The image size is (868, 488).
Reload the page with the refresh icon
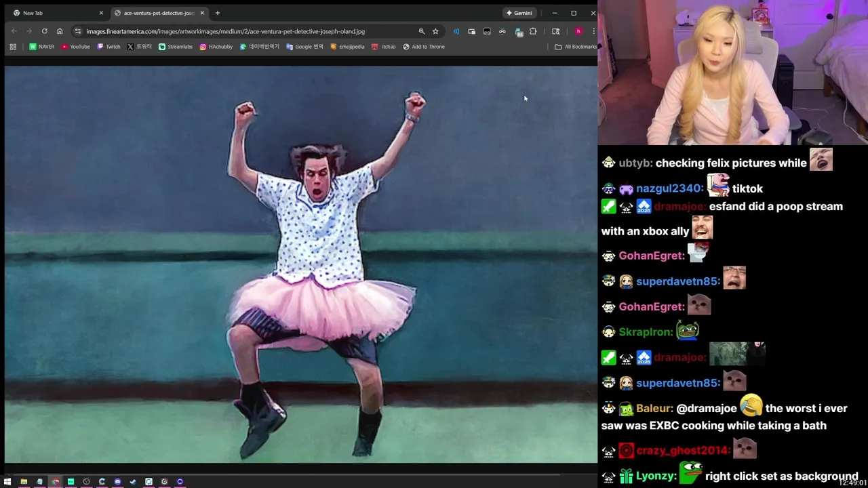coord(45,31)
